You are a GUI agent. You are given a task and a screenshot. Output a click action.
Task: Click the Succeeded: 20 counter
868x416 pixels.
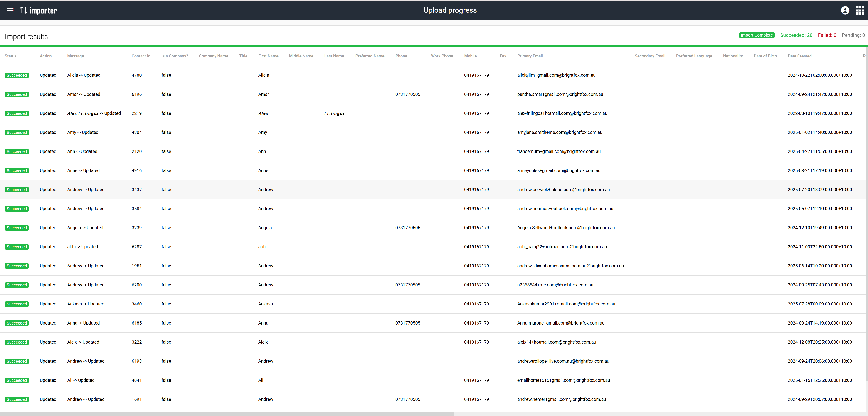point(796,35)
